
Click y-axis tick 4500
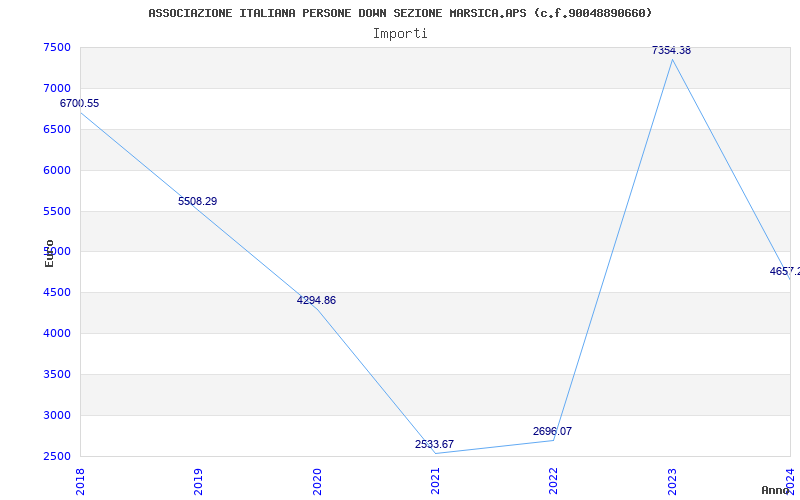click(57, 293)
